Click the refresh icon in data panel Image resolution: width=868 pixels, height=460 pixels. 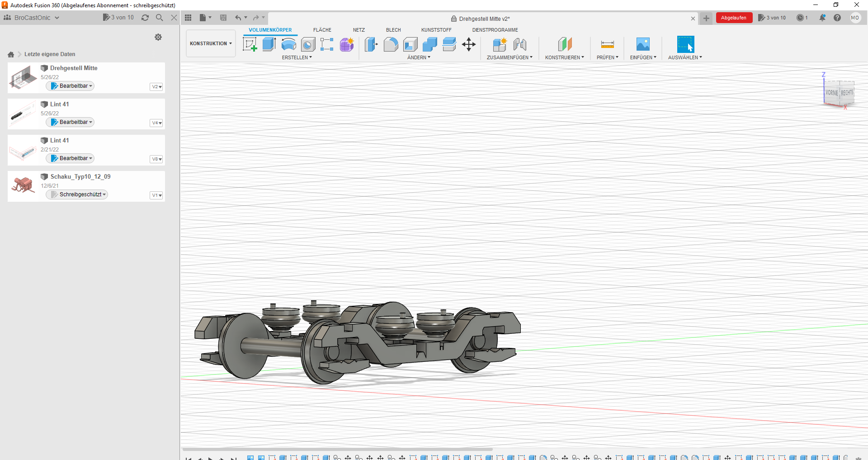coord(145,18)
